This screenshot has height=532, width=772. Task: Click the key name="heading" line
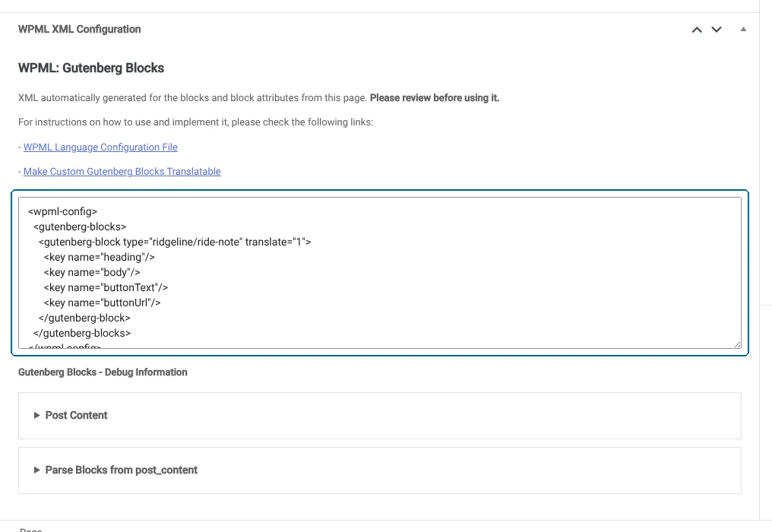[99, 257]
